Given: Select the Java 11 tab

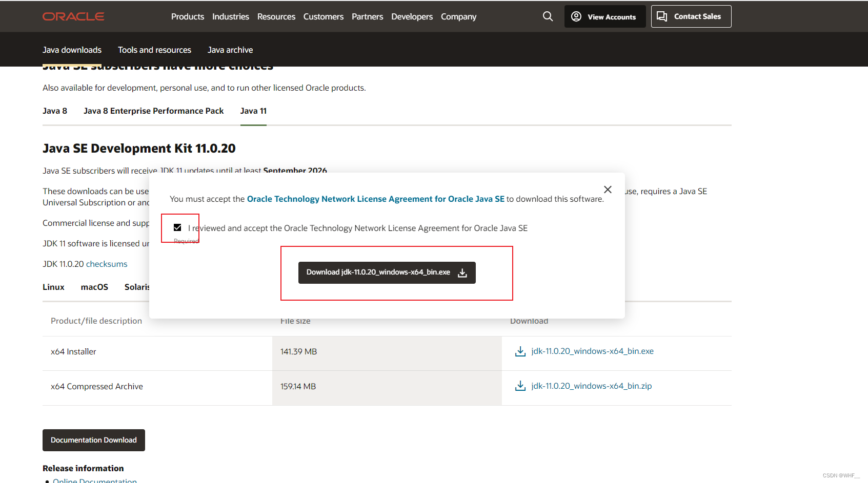Looking at the screenshot, I should 253,111.
